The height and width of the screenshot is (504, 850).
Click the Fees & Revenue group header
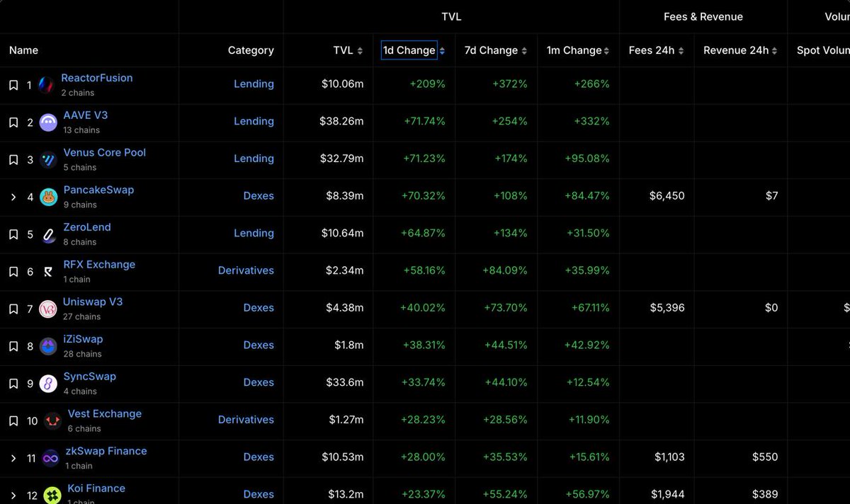[x=703, y=16]
